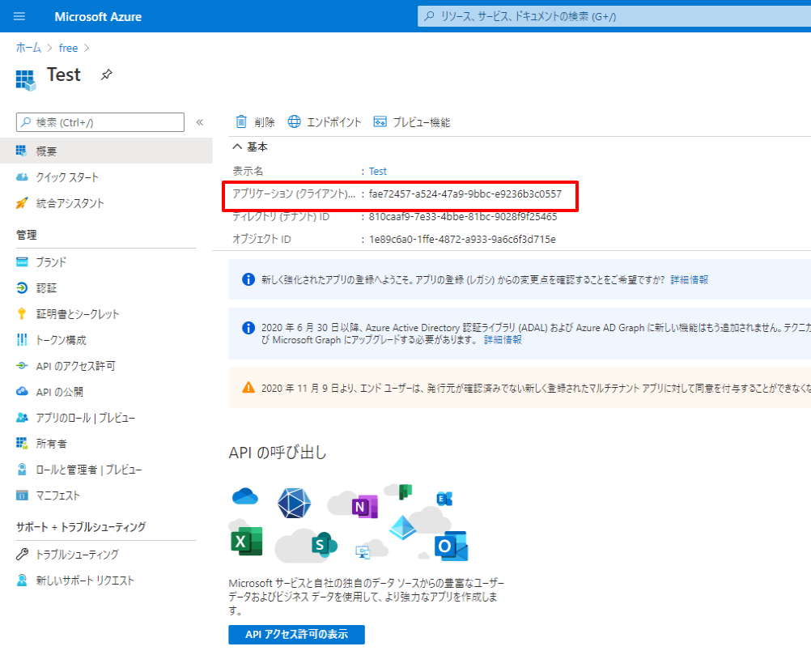
Task: Click the 新しいサポート リクエスト person icon
Action: pyautogui.click(x=22, y=580)
